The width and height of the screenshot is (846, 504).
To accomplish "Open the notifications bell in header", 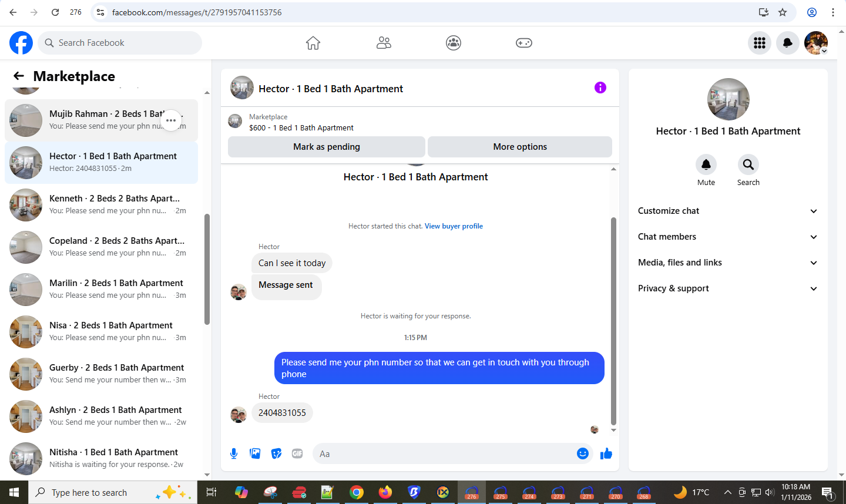I will 788,43.
